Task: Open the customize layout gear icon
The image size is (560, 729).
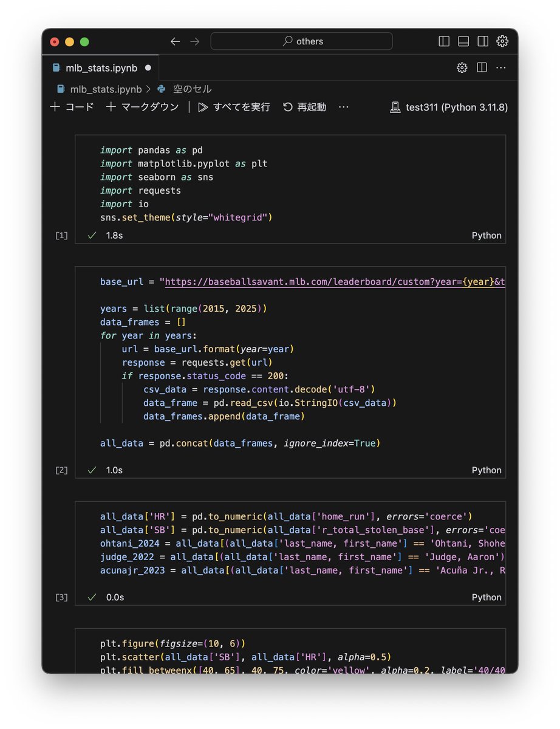Action: click(x=502, y=41)
